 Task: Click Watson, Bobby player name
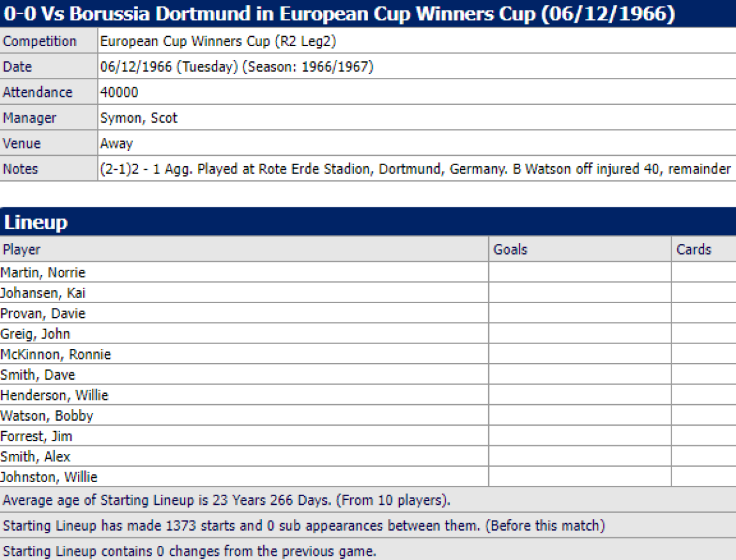[47, 416]
